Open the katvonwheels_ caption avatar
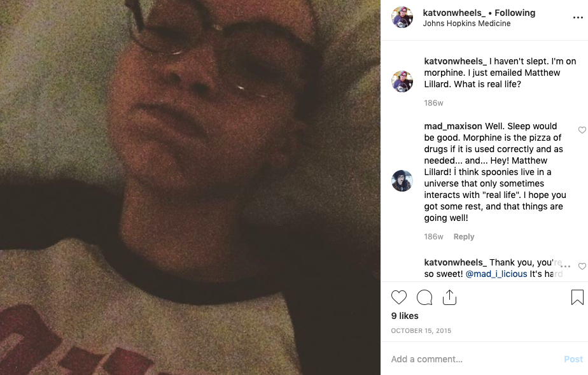 click(402, 81)
